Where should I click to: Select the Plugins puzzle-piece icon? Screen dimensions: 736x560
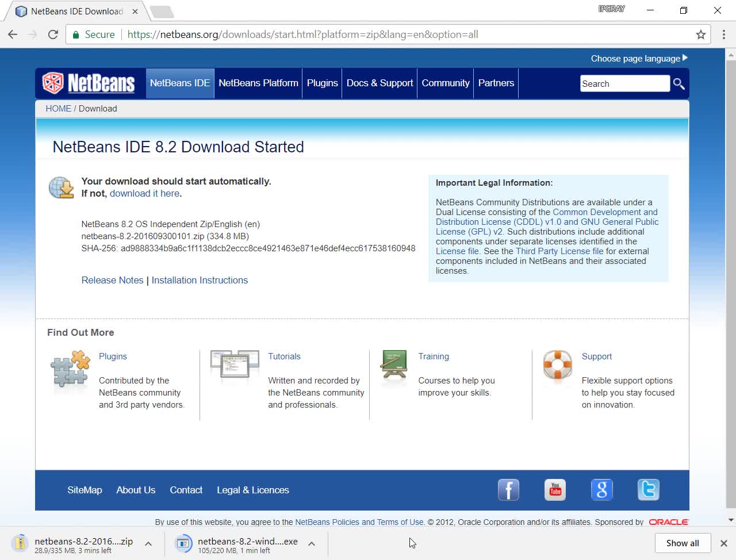pos(69,371)
